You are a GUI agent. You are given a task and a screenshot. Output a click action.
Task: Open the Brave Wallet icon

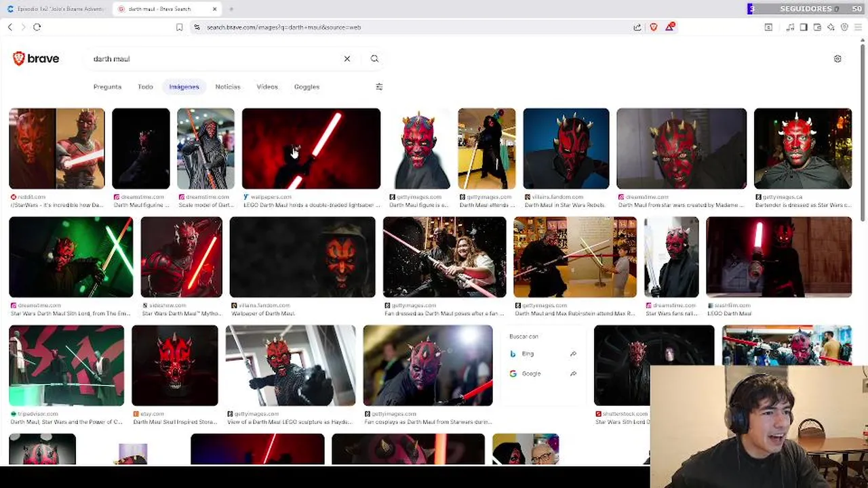click(x=817, y=27)
